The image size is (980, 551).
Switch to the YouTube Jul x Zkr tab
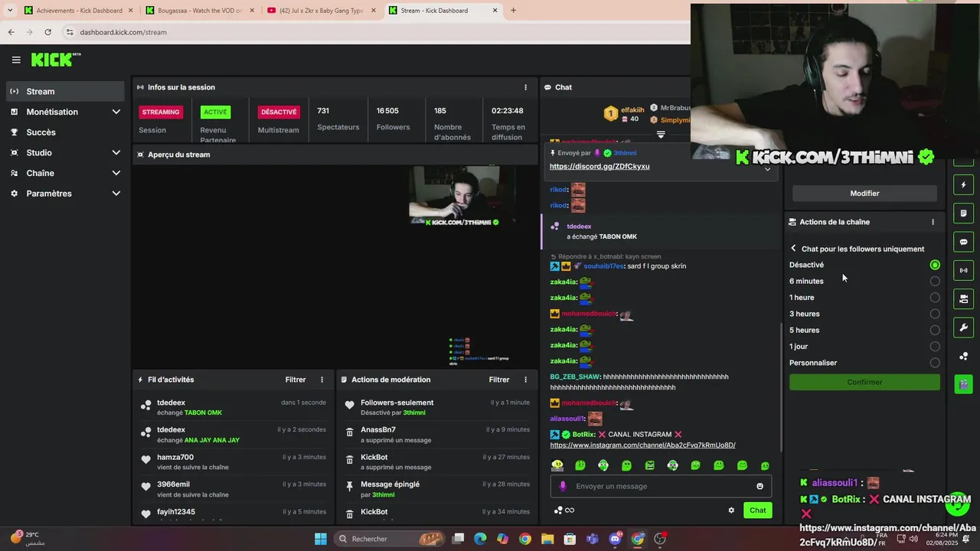tap(320, 11)
